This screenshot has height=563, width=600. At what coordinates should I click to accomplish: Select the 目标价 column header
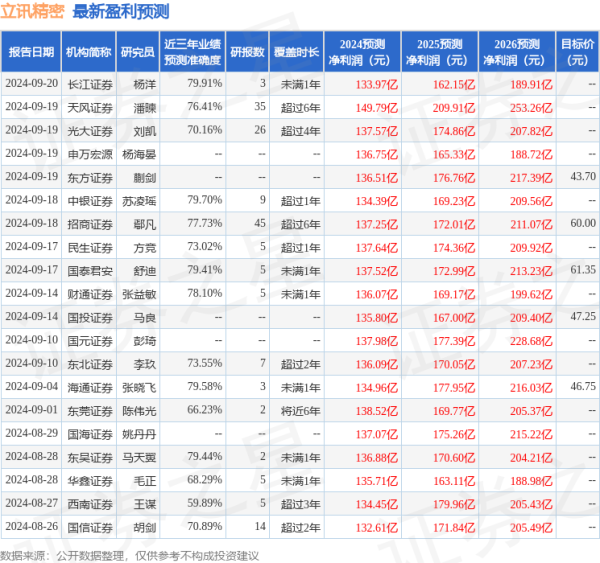pyautogui.click(x=576, y=52)
